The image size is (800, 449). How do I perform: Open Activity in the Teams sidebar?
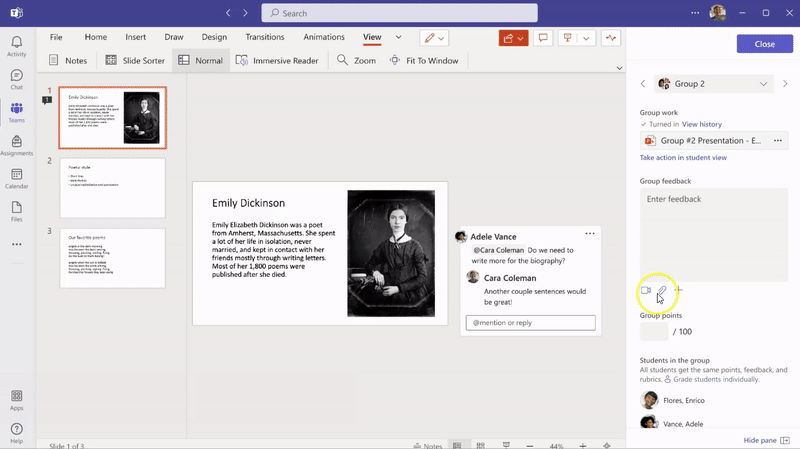point(16,46)
